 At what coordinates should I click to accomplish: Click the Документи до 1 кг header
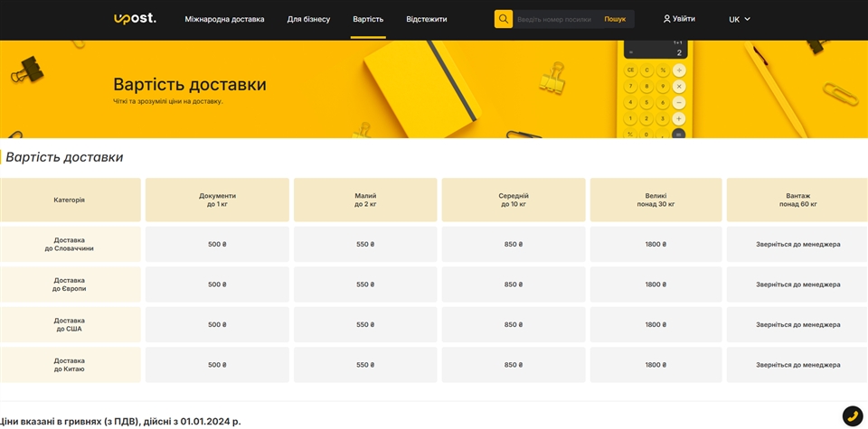[x=217, y=200]
